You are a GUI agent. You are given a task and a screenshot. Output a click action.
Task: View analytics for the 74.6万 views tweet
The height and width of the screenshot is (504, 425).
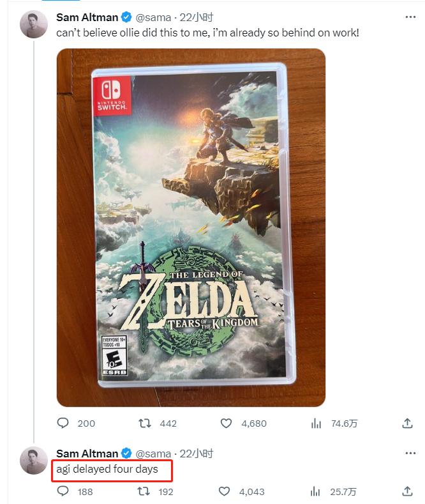(316, 424)
